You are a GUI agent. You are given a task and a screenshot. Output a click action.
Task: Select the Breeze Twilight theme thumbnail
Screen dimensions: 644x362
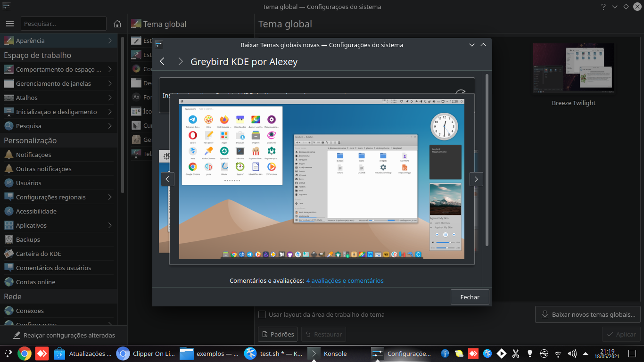pos(573,67)
